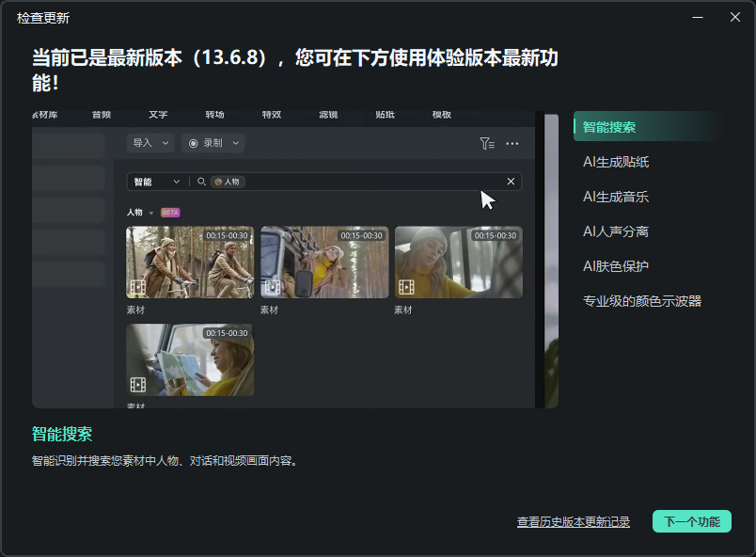The width and height of the screenshot is (756, 557).
Task: Open 专业级的颜色示波器 feature
Action: coord(641,301)
